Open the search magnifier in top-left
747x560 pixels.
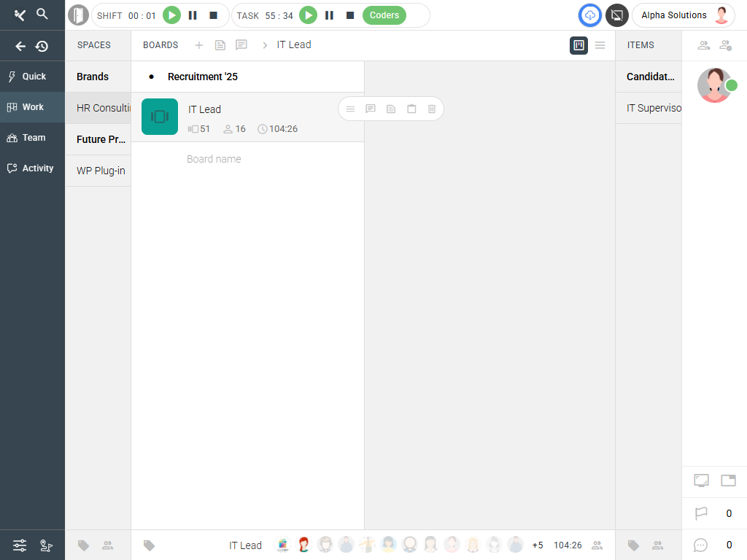click(42, 14)
